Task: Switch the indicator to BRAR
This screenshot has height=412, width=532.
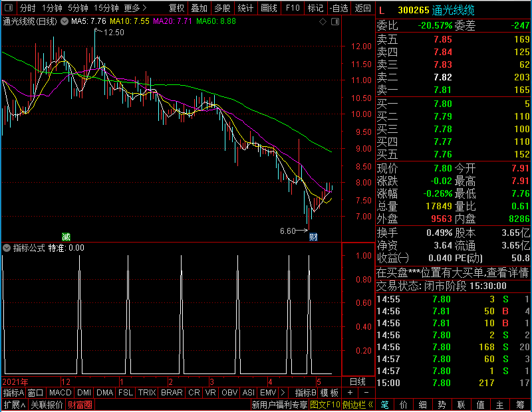Action: [x=172, y=393]
